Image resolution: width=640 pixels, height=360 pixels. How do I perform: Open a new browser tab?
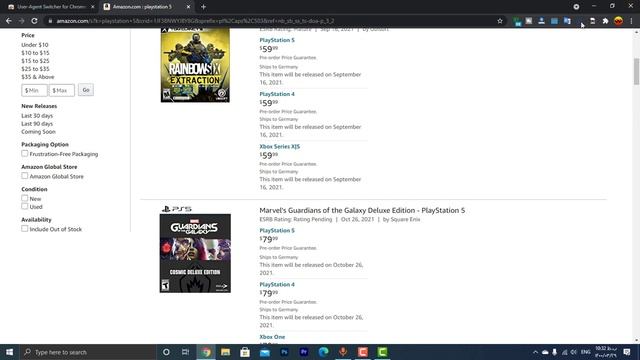[x=203, y=7]
